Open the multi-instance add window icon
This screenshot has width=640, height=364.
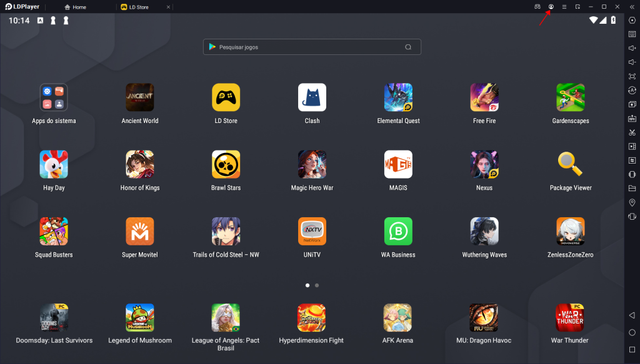632,104
